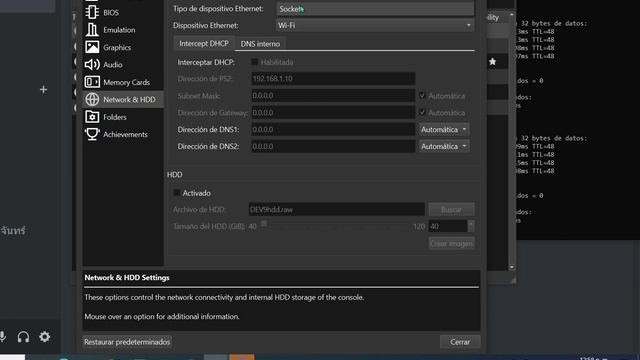640x360 pixels.
Task: Open the DNS1 Automática dropdown
Action: click(444, 129)
